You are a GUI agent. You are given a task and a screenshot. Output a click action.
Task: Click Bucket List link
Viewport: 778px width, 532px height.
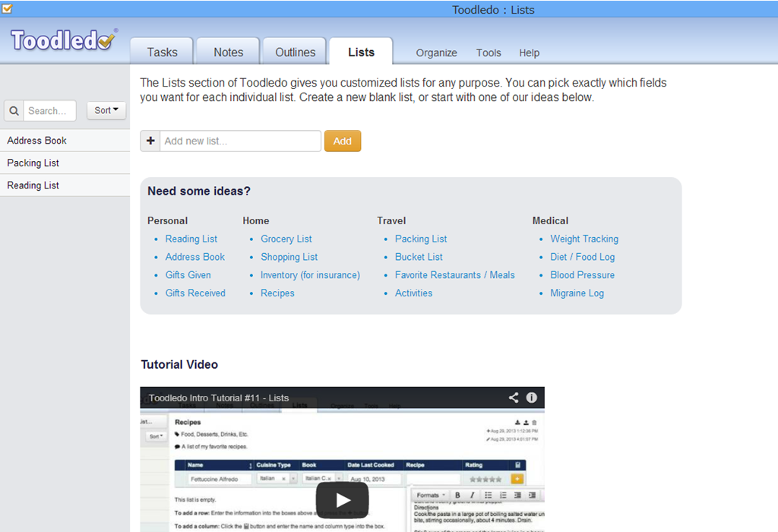(x=419, y=257)
